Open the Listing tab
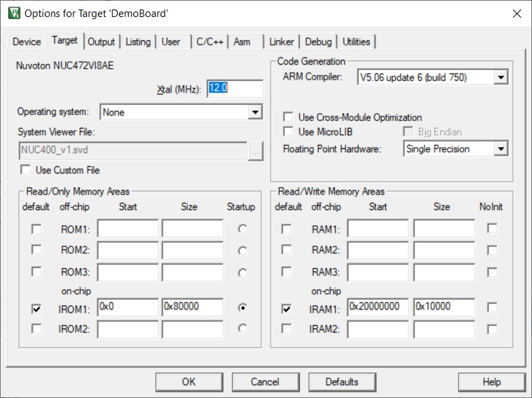 [x=137, y=42]
